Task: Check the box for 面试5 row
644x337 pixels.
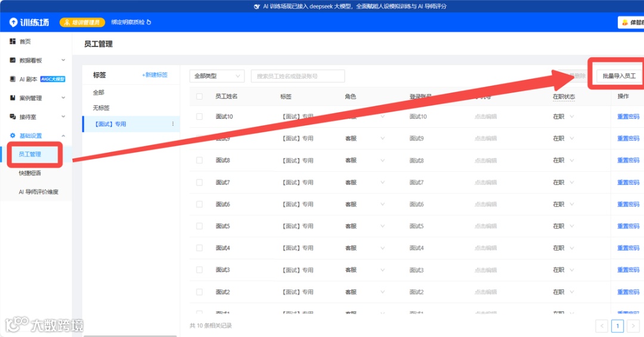Action: click(199, 226)
